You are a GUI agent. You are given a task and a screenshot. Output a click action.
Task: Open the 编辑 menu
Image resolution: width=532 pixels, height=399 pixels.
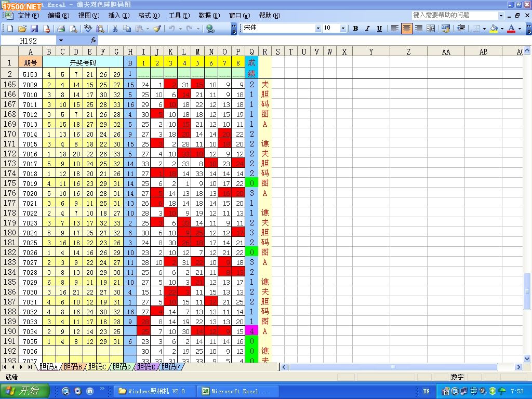click(58, 16)
